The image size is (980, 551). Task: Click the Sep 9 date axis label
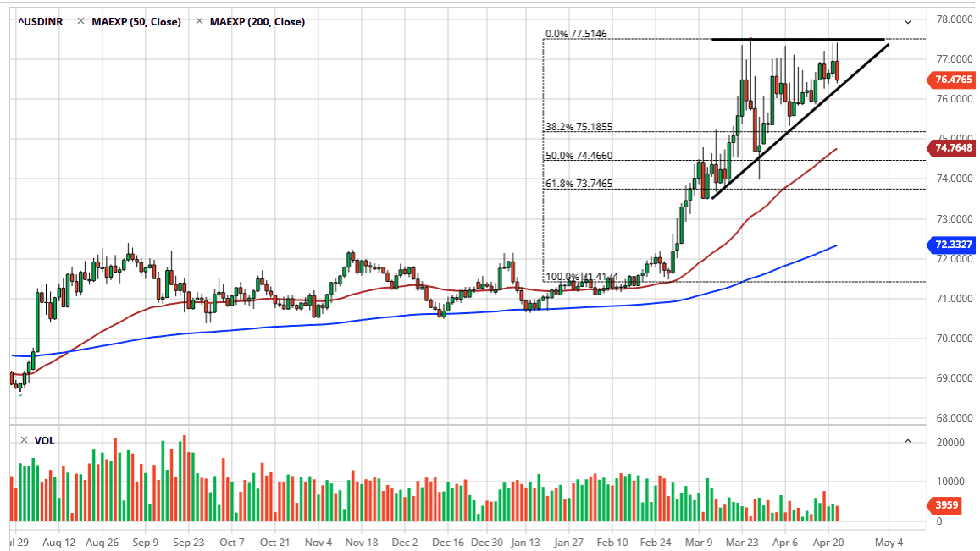(x=145, y=543)
